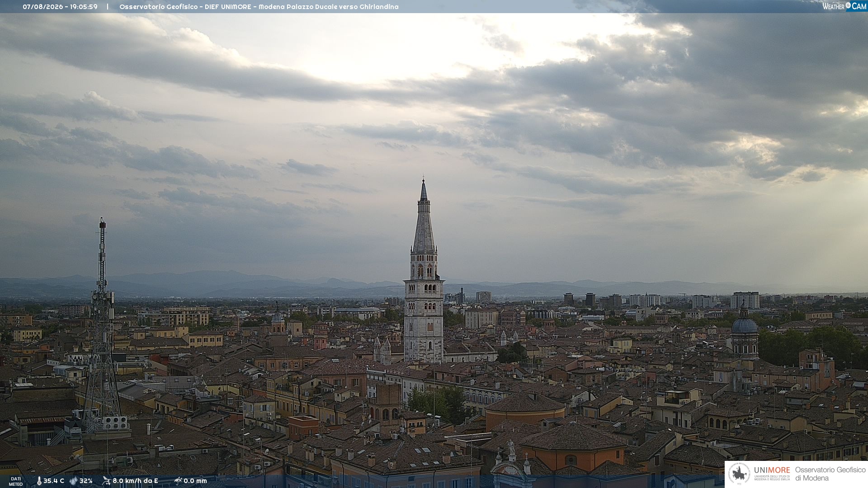868x488 pixels.
Task: Click the thermometer temperature icon
Action: tap(39, 481)
